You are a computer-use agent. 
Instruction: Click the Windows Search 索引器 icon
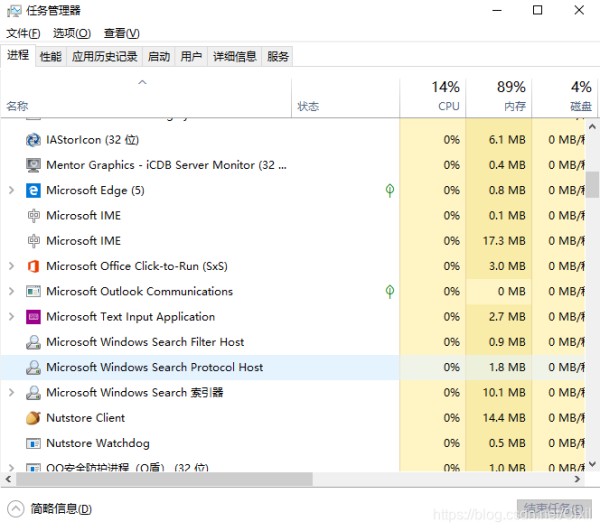pyautogui.click(x=33, y=393)
